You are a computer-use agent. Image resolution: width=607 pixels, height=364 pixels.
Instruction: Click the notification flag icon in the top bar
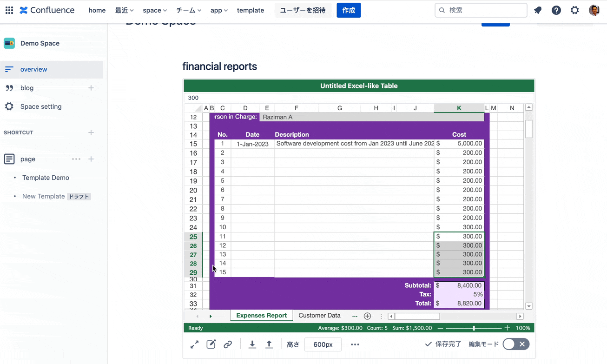point(538,10)
